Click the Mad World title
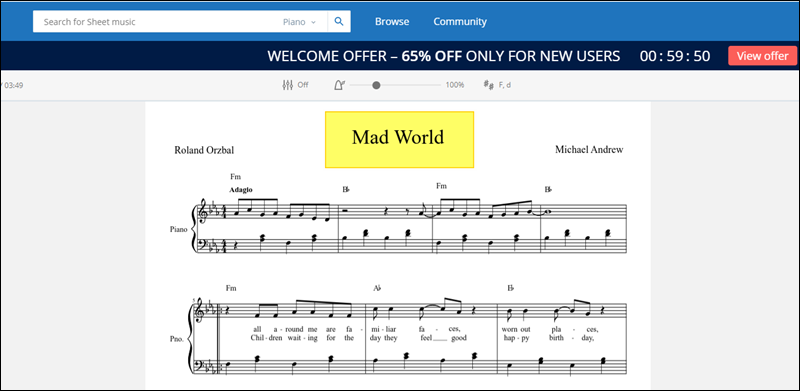The width and height of the screenshot is (800, 391). (x=398, y=137)
